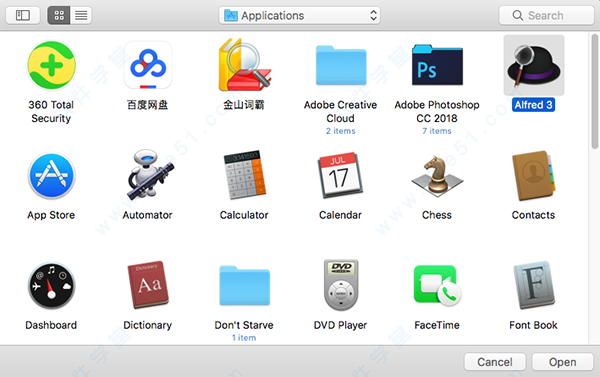Viewport: 600px width, 377px height.
Task: Click the "Alfred 3" highlighted label
Action: (x=533, y=105)
